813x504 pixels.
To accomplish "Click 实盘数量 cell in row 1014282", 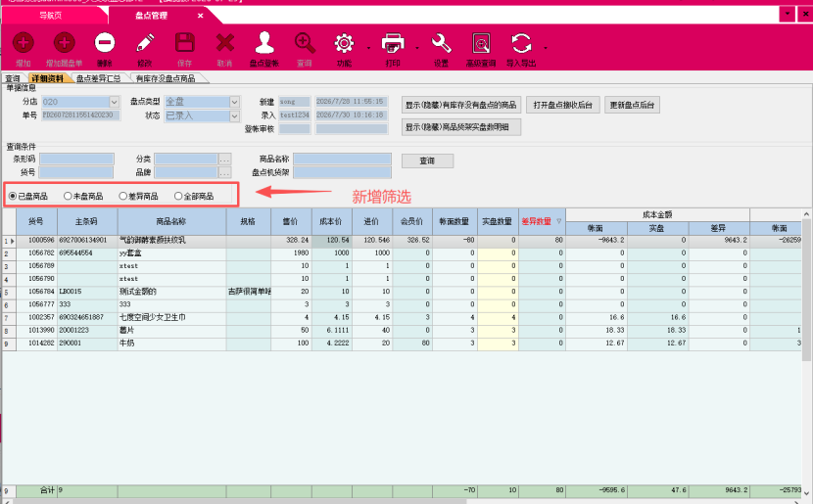I will [x=498, y=344].
